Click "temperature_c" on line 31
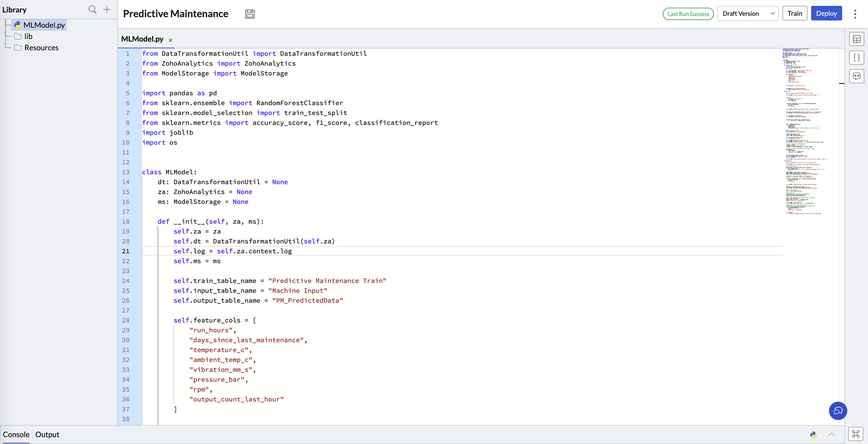The width and height of the screenshot is (868, 444). [219, 350]
